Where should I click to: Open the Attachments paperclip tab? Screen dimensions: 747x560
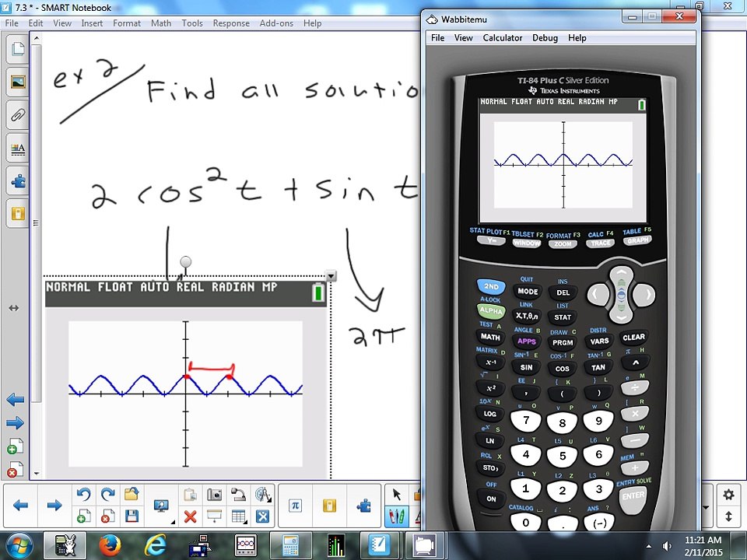coord(18,115)
